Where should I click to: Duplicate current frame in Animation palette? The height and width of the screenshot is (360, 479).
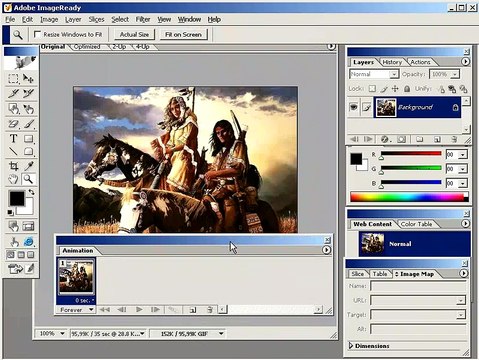tap(192, 310)
